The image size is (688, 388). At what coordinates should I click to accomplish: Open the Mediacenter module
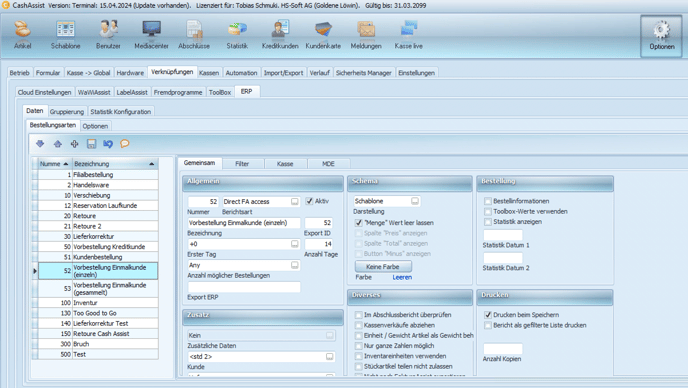pyautogui.click(x=151, y=35)
